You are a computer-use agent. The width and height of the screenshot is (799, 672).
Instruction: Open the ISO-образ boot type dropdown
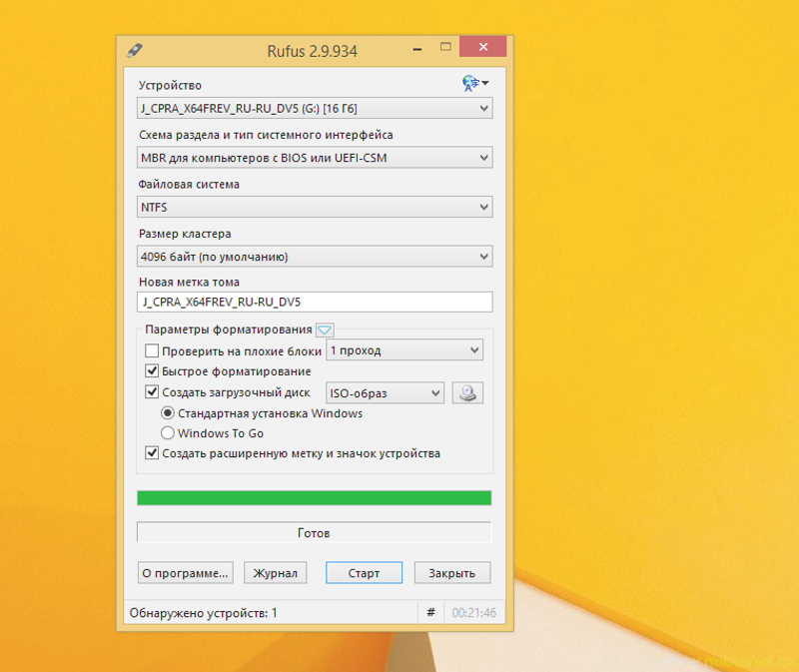tap(385, 392)
